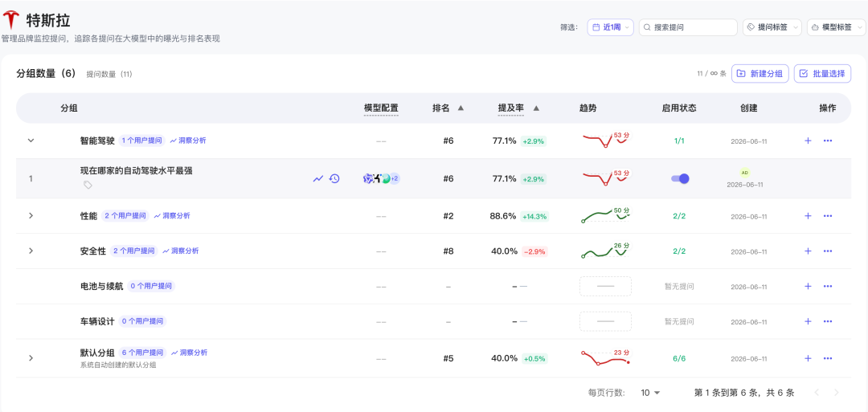The image size is (868, 412).
Task: Sort by the 排名 column arrow
Action: click(x=461, y=108)
